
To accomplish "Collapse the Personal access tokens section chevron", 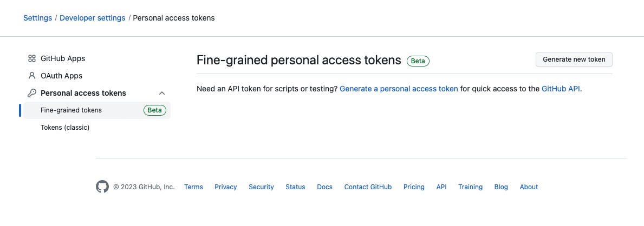I will (162, 93).
